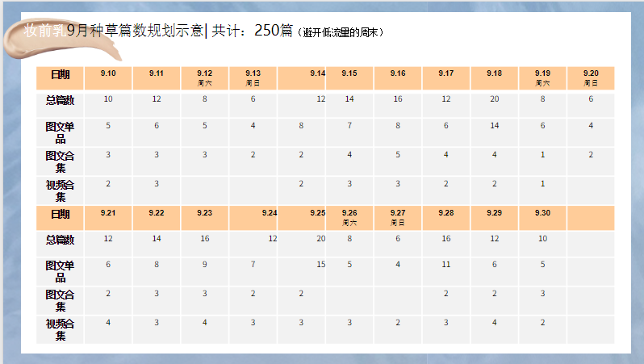644x364 pixels.
Task: Click the upper "总篇数" row header
Action: coord(60,101)
